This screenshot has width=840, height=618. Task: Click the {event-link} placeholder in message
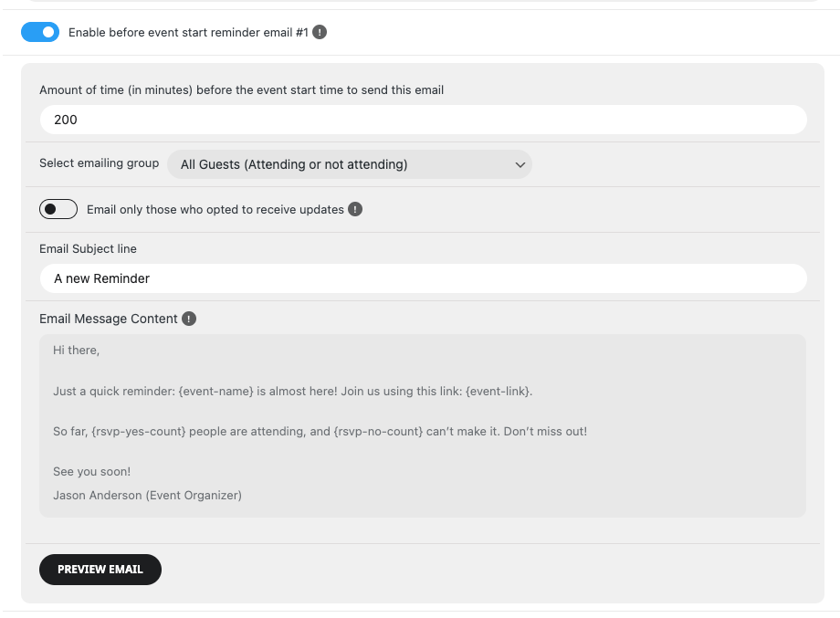pyautogui.click(x=499, y=392)
